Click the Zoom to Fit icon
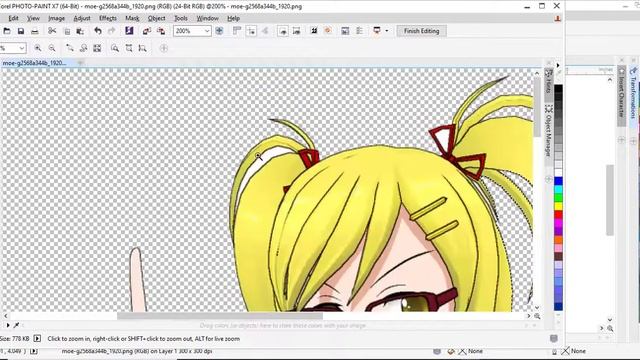This screenshot has height=360, width=640. click(97, 48)
